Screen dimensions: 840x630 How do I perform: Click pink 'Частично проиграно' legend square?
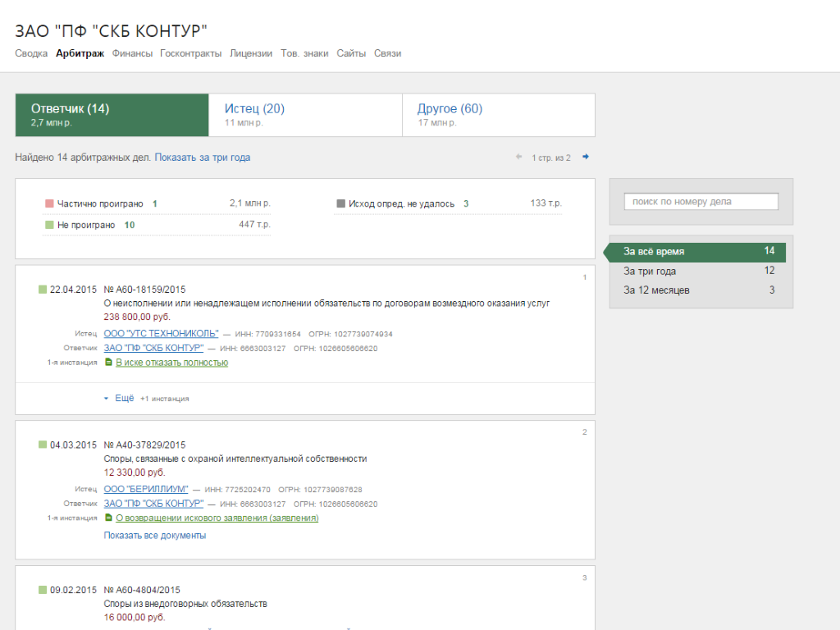point(49,203)
